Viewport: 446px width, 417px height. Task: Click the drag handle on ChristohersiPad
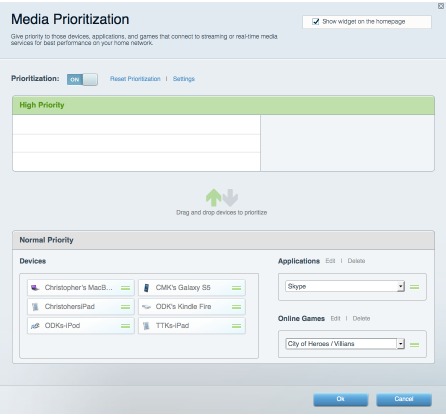pos(125,307)
